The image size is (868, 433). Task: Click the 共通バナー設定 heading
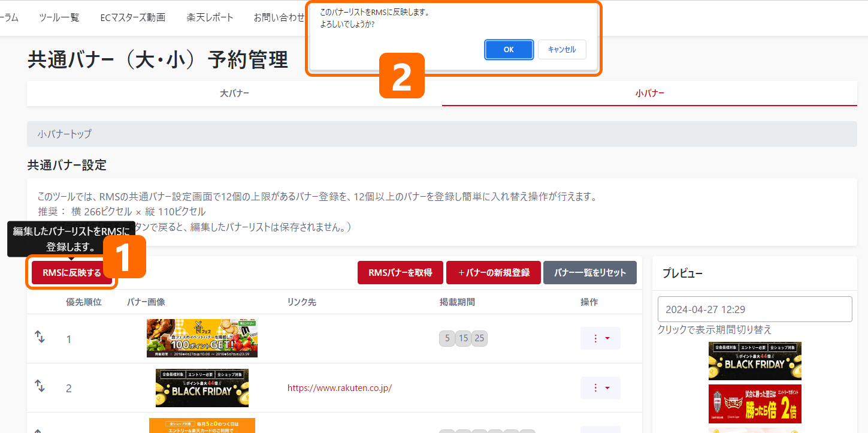pos(67,165)
